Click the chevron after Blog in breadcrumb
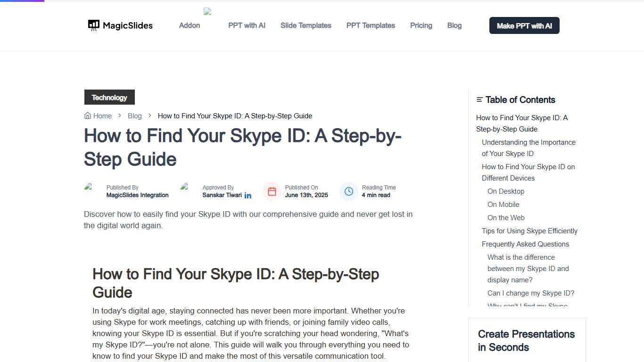The image size is (644, 362). click(x=149, y=115)
